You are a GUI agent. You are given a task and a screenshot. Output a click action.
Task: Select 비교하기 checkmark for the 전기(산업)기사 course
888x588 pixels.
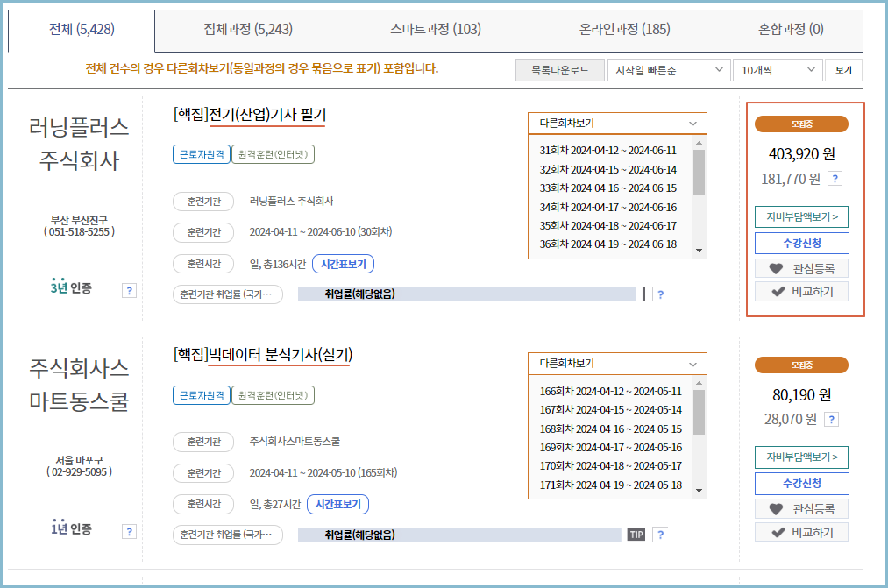801,290
